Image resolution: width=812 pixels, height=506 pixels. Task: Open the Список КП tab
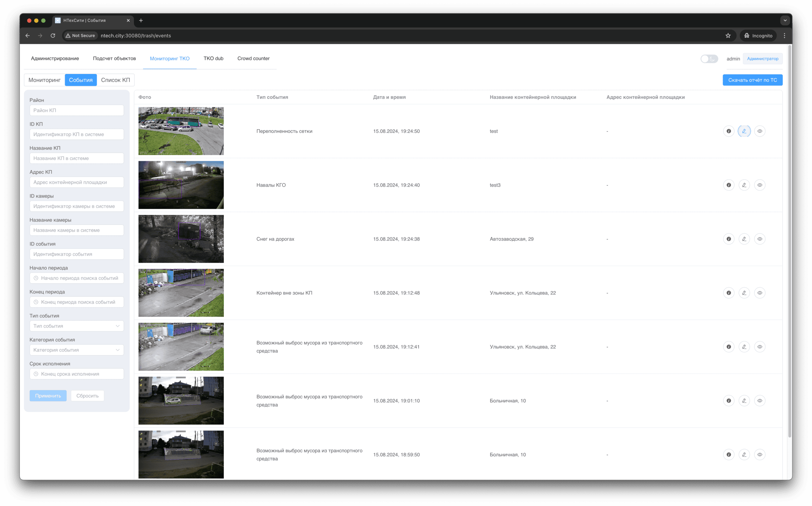[x=115, y=80]
